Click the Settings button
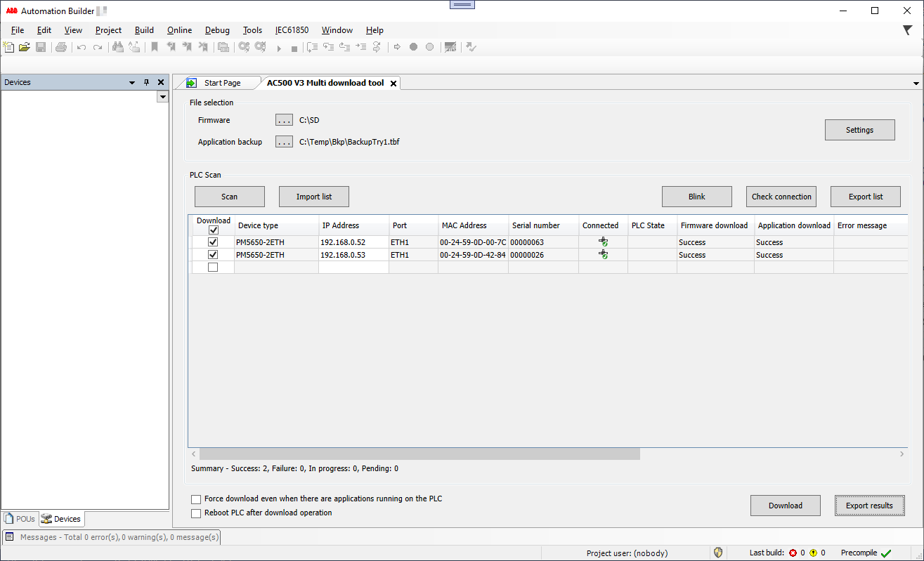 (860, 130)
